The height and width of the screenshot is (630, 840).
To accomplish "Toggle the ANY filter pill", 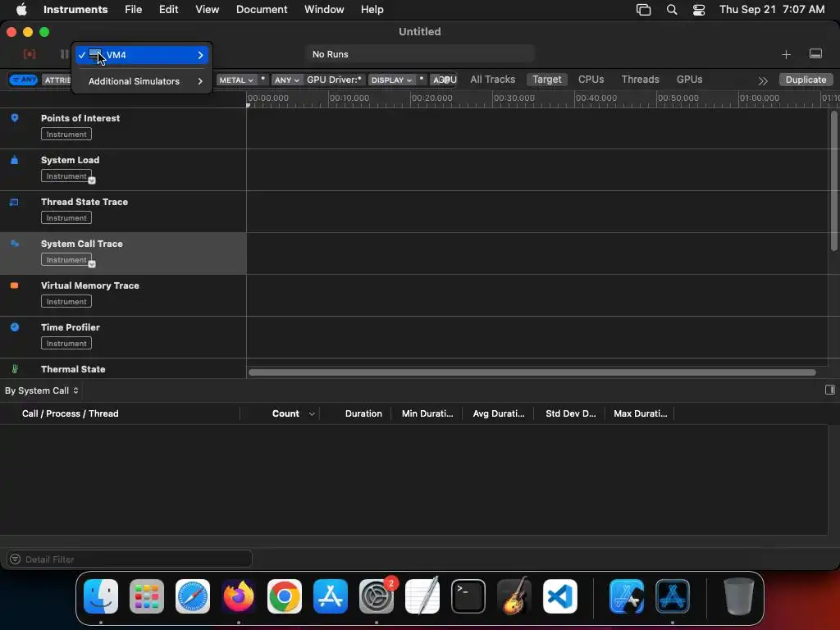I will (x=24, y=80).
